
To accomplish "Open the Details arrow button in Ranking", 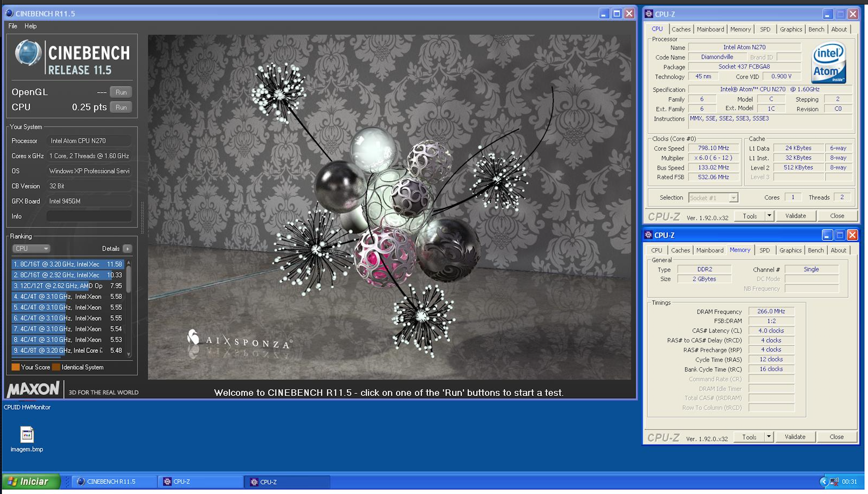I will [x=128, y=249].
